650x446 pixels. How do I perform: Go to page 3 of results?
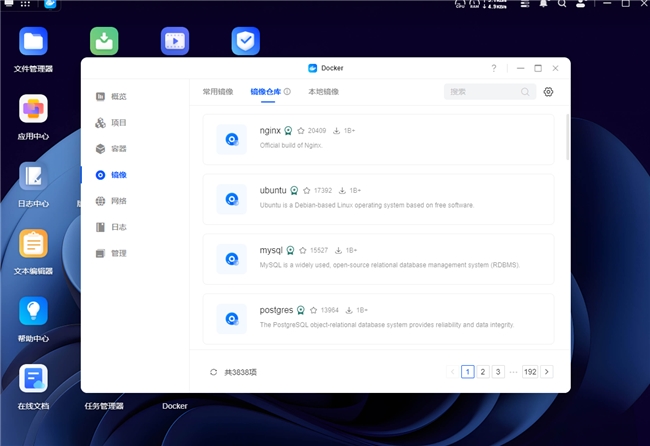498,372
